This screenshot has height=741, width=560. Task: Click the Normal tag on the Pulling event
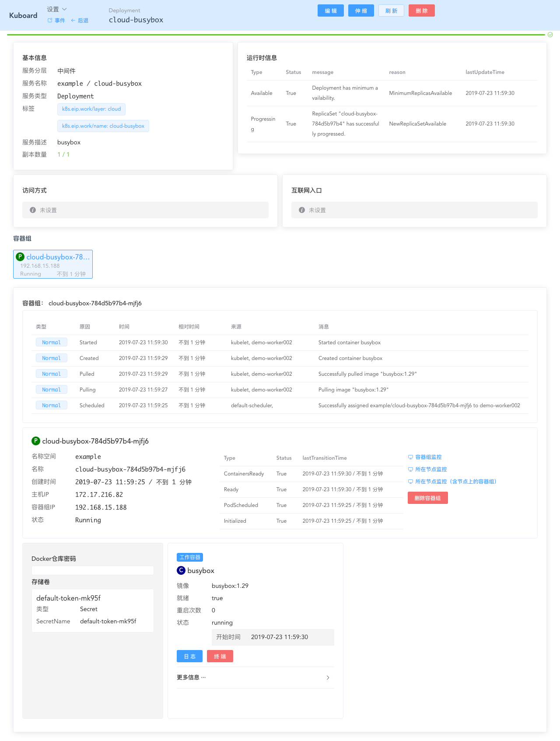[52, 390]
